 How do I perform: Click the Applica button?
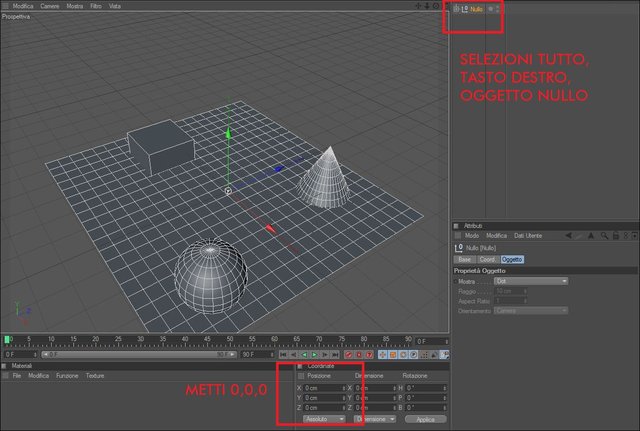(x=425, y=419)
